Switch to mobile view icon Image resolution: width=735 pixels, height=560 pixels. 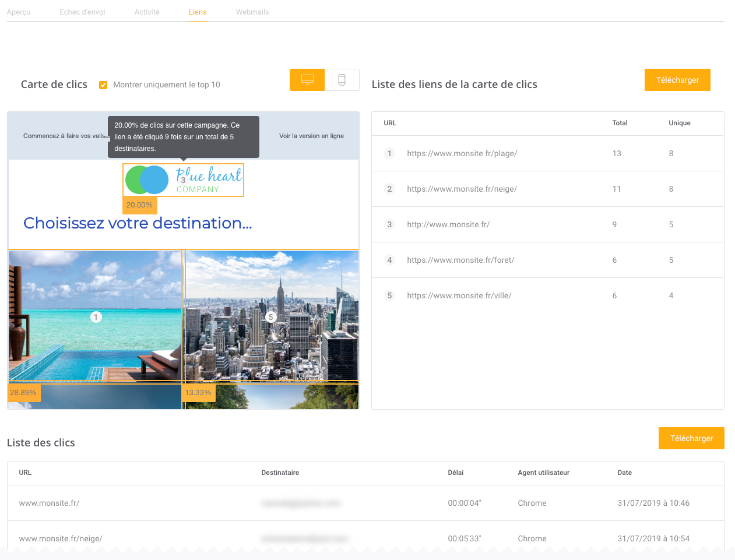pos(342,80)
